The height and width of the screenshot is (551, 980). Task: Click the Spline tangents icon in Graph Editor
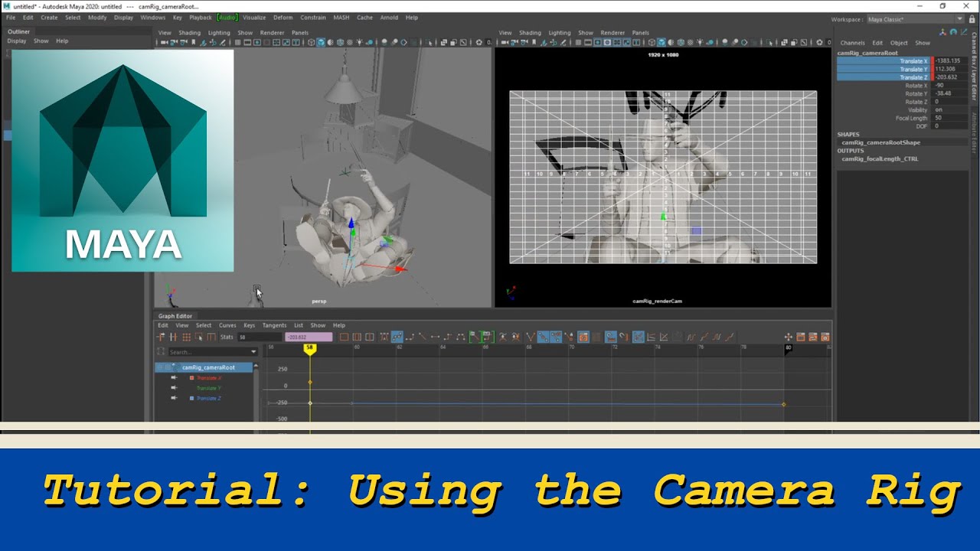point(397,337)
